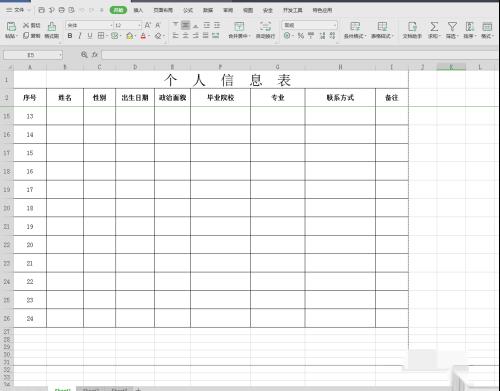Add a new sheet with plus button
Image resolution: width=500 pixels, height=391 pixels.
click(138, 389)
